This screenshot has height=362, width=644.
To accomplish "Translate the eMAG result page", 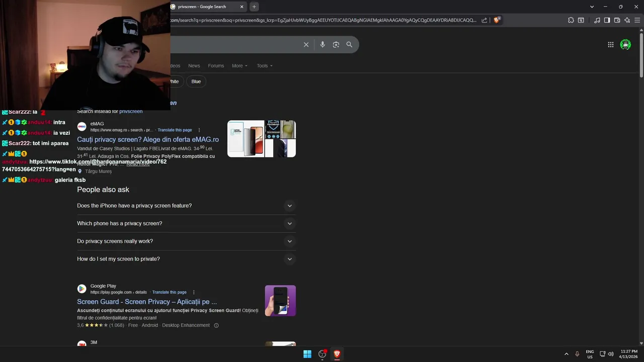I will pos(175,130).
